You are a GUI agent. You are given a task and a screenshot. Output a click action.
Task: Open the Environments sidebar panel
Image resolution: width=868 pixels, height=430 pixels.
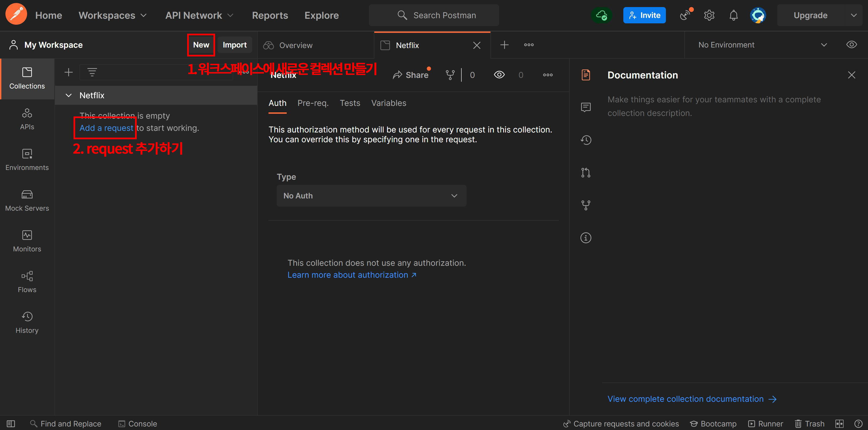27,160
